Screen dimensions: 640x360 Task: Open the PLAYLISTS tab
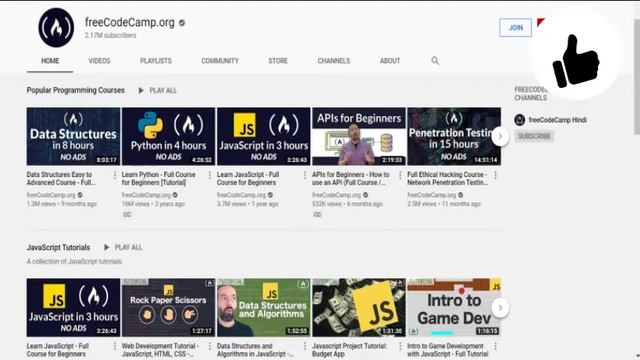[156, 61]
